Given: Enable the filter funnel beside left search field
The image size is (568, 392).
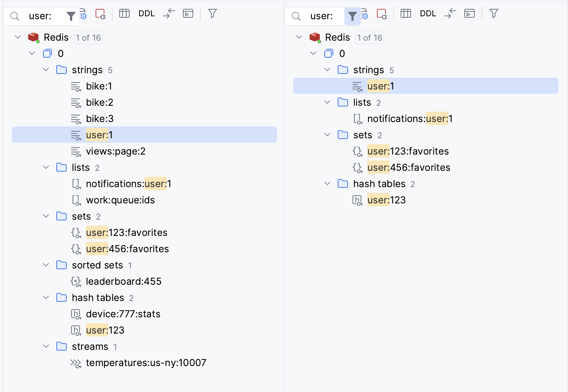Looking at the screenshot, I should [x=71, y=16].
